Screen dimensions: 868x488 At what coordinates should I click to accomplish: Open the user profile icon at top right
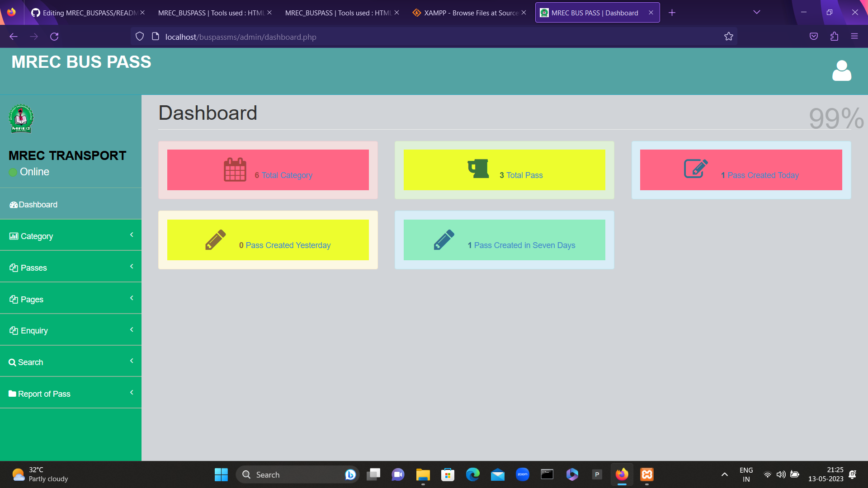(841, 70)
